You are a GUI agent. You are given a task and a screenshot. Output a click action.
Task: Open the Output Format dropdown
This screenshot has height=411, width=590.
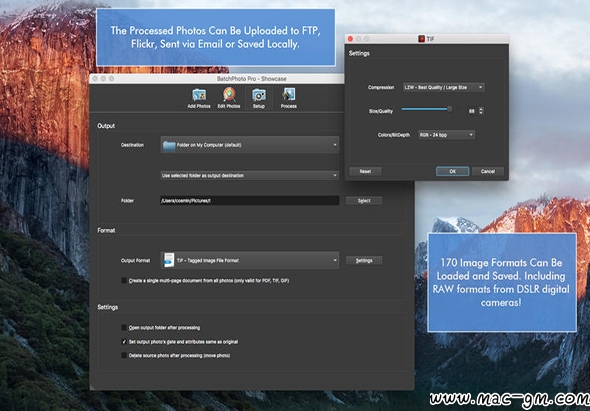tap(250, 260)
